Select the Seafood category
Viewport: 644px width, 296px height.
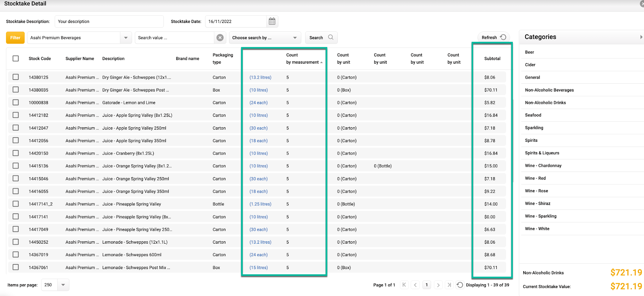(x=533, y=115)
